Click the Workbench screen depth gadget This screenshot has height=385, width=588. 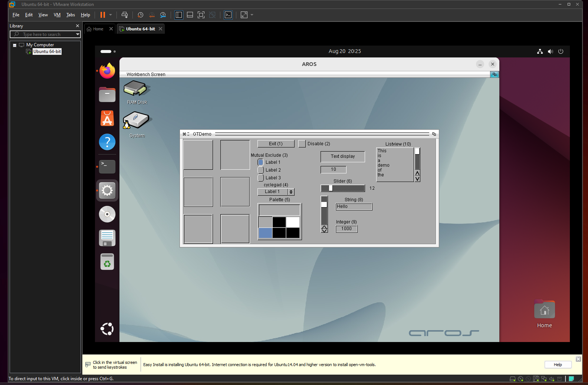494,74
